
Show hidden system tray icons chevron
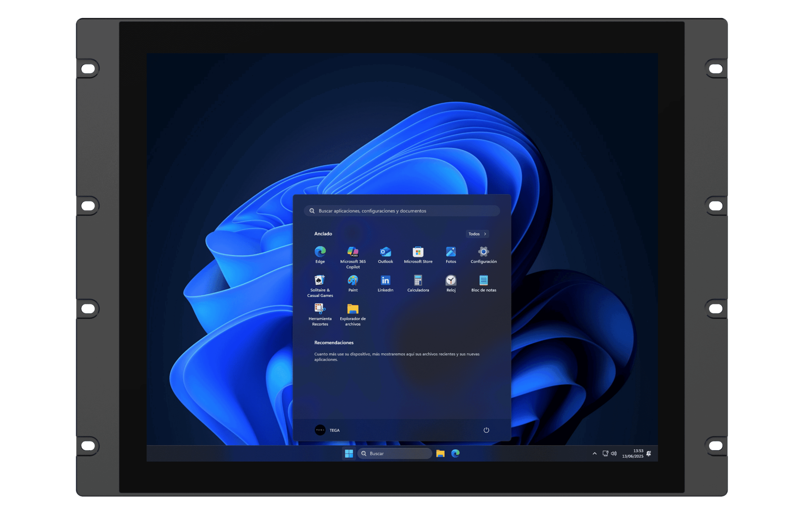coord(594,453)
